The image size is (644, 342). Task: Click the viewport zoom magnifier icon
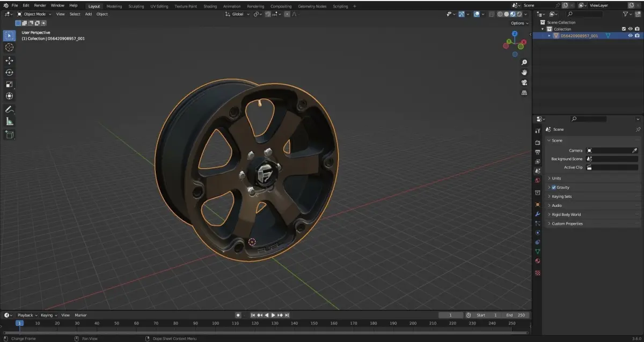click(524, 62)
